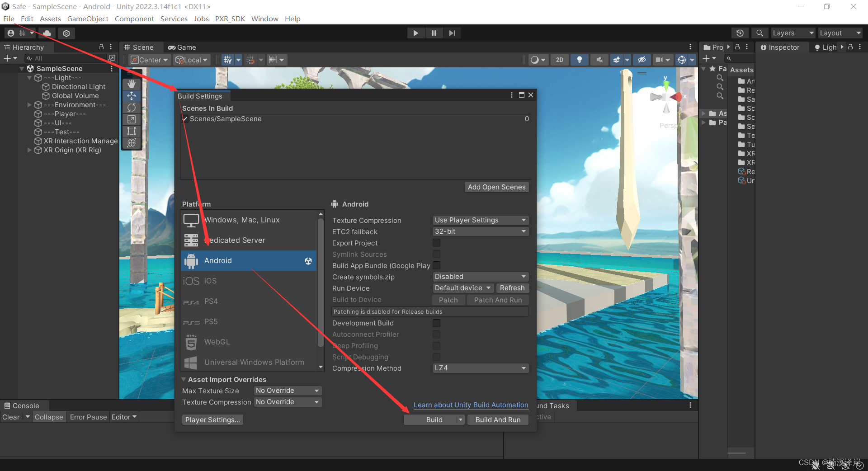Screen dimensions: 868x471
Task: Click the Hierarchy search field
Action: pos(66,58)
